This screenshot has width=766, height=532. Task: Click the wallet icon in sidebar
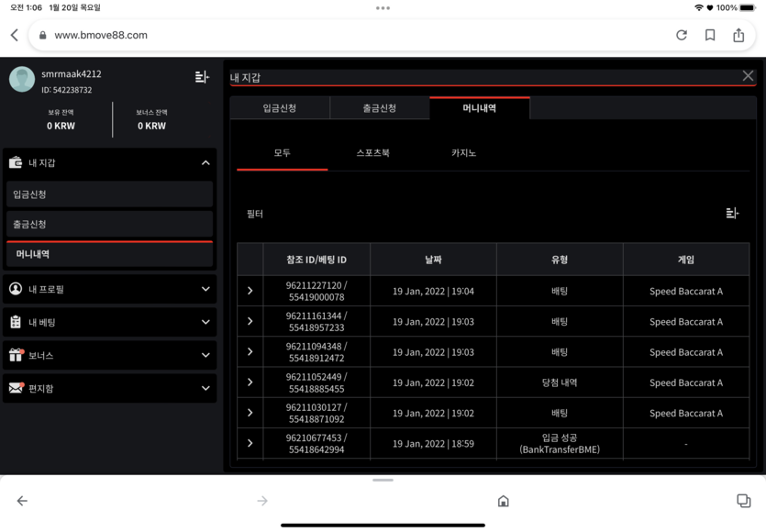pos(16,162)
